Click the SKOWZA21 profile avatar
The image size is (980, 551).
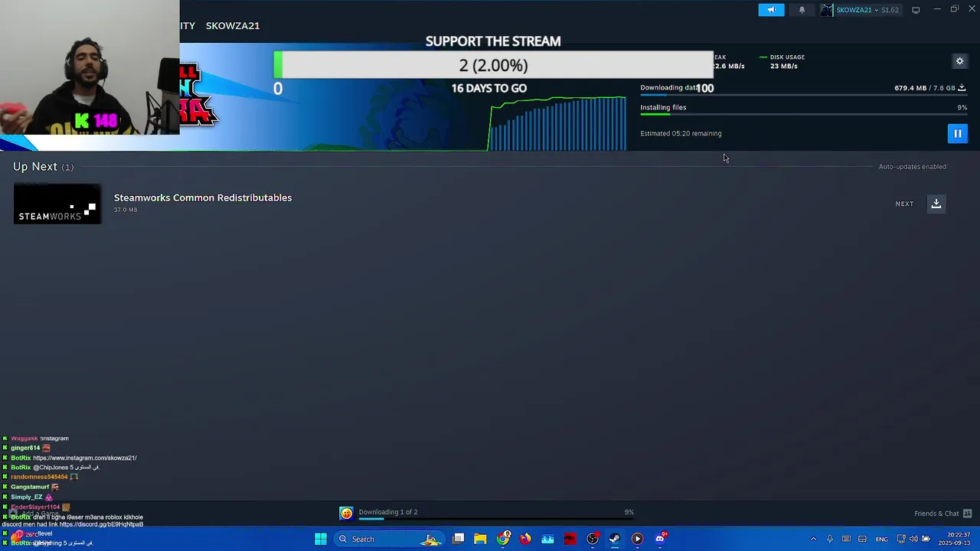(x=827, y=10)
